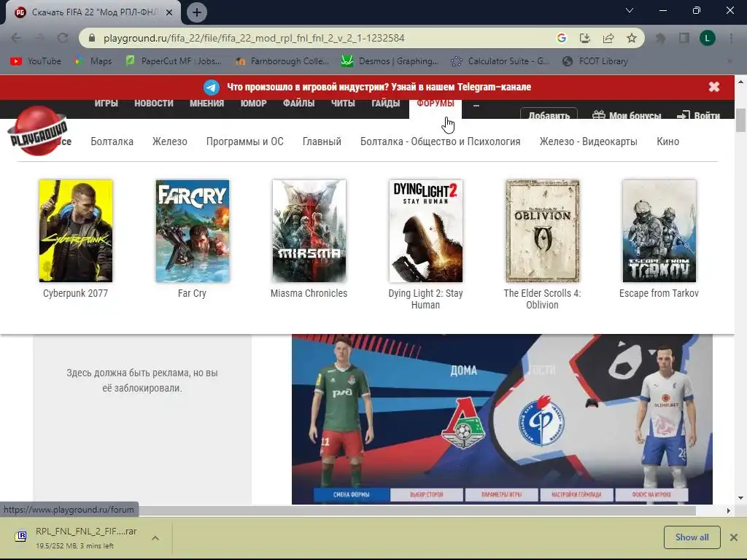The image size is (747, 560).
Task: Select the Главный forum category
Action: [x=322, y=141]
